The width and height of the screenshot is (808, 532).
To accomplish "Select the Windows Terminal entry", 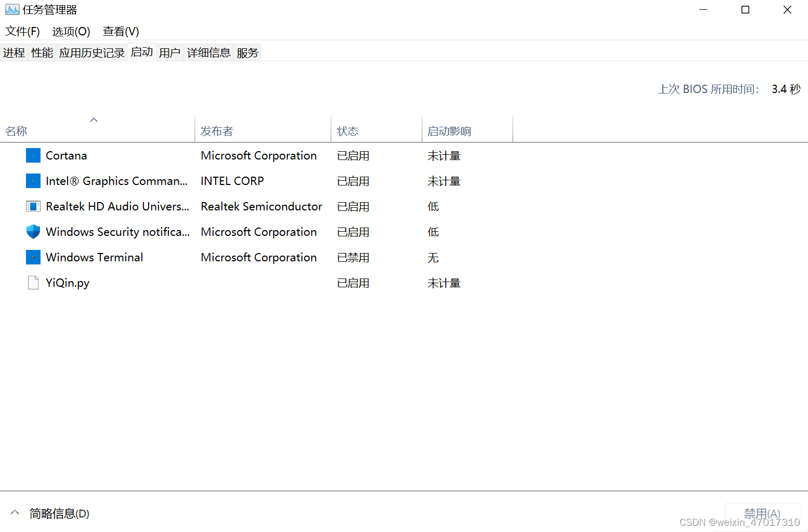I will [95, 257].
